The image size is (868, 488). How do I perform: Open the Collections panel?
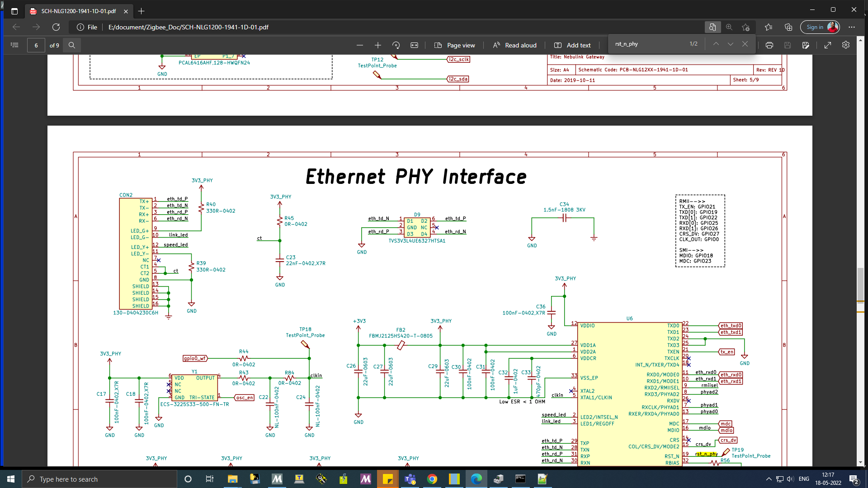788,27
